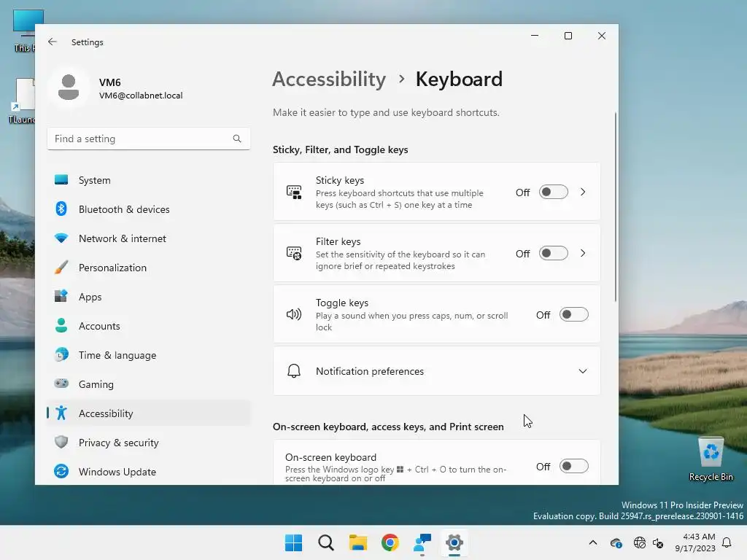747x560 pixels.
Task: Click the Network wifi icon in sidebar
Action: click(61, 238)
